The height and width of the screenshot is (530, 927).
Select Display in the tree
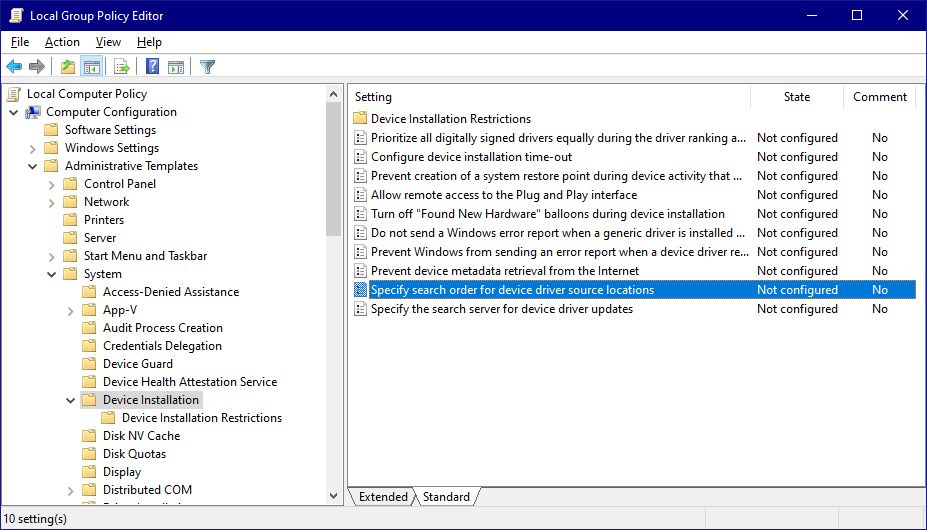(122, 472)
